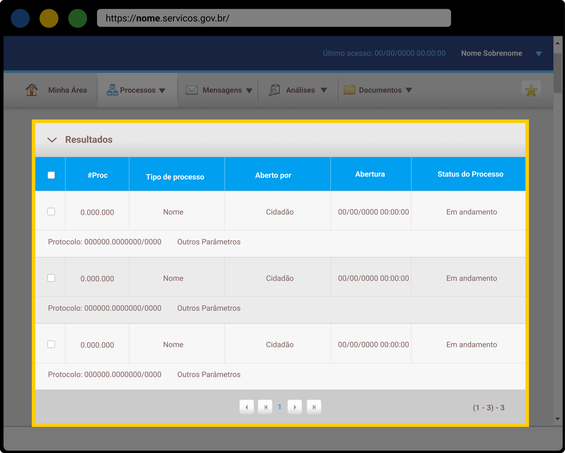565x453 pixels.
Task: Click the Análises clipboard icon
Action: click(x=275, y=90)
